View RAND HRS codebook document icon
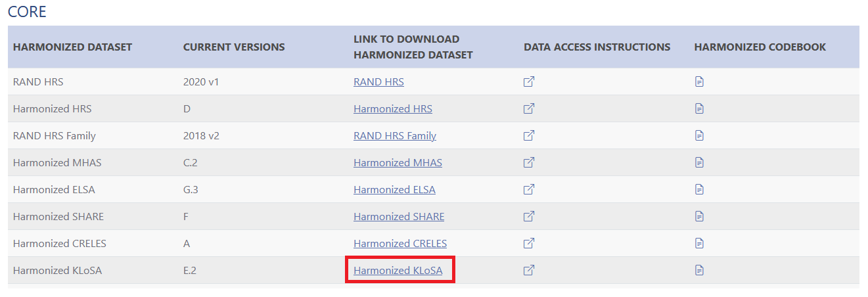The width and height of the screenshot is (868, 297). [699, 82]
